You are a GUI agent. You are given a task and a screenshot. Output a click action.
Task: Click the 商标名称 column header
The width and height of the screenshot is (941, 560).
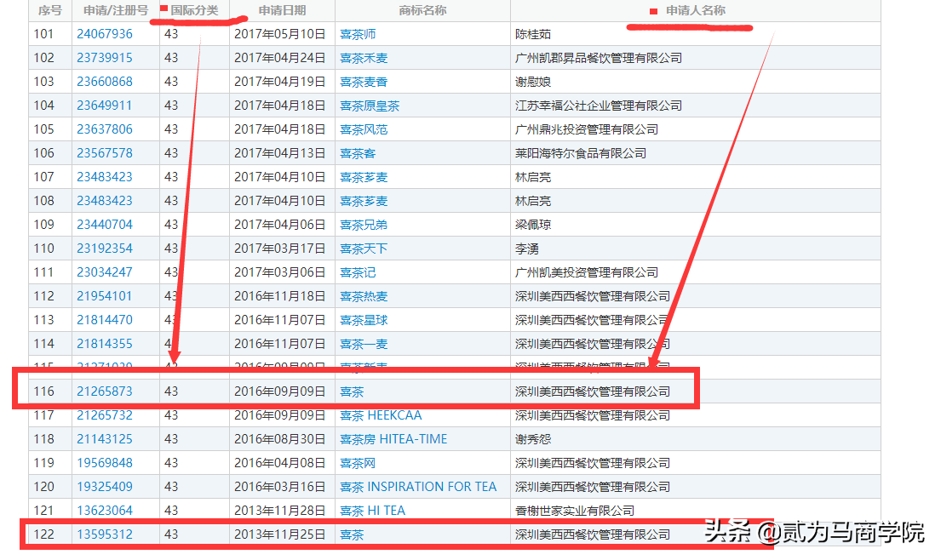click(422, 10)
